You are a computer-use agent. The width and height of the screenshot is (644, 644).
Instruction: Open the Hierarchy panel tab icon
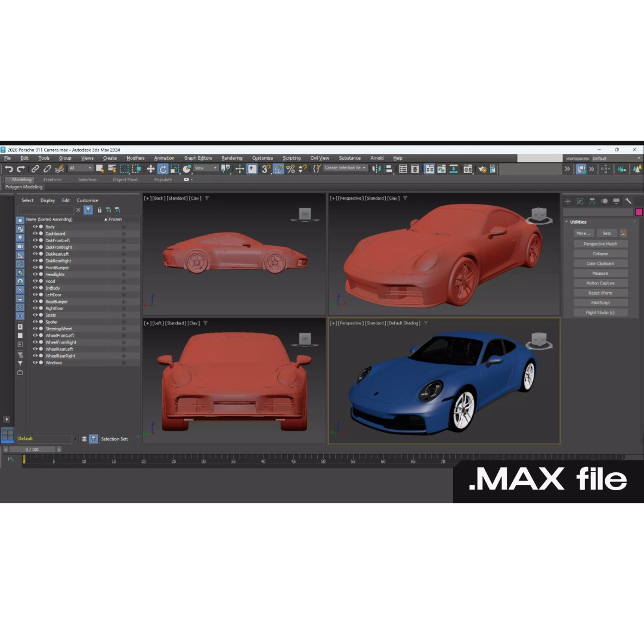click(x=592, y=201)
